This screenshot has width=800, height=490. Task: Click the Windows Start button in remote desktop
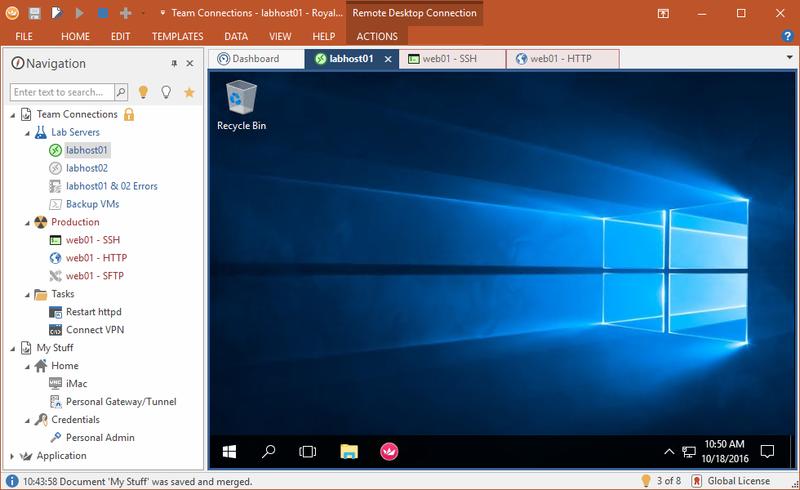tap(228, 451)
